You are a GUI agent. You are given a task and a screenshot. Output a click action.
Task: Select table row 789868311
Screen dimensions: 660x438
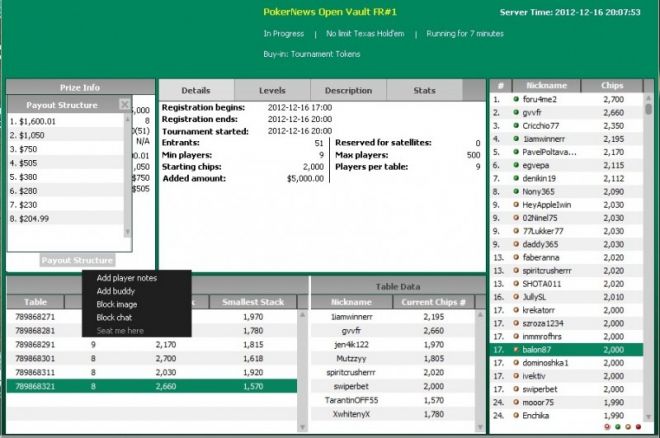(x=152, y=372)
